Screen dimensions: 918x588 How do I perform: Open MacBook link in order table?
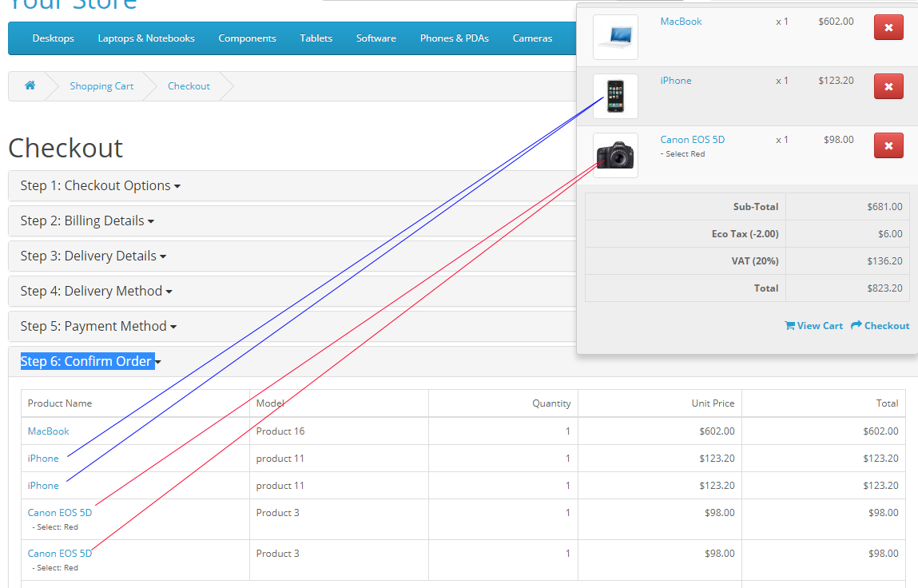point(48,431)
